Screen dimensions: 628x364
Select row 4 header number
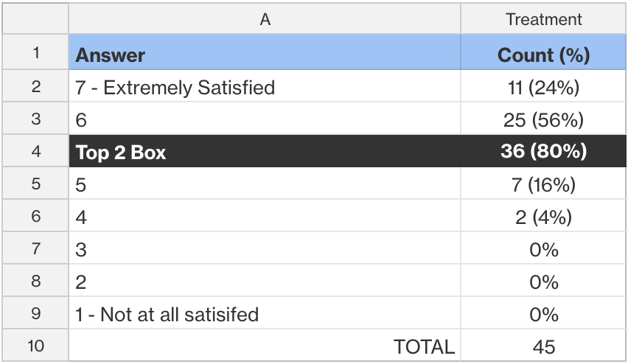(x=35, y=151)
